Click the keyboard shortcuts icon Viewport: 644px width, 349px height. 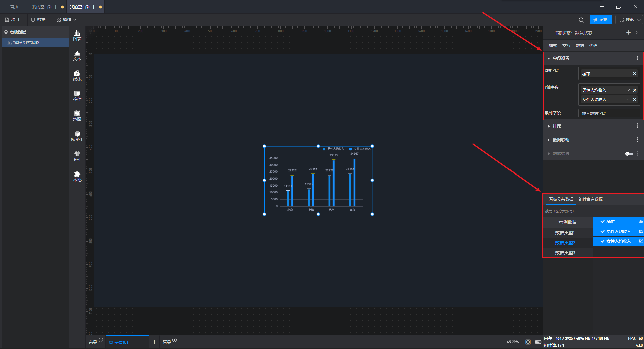pyautogui.click(x=538, y=342)
